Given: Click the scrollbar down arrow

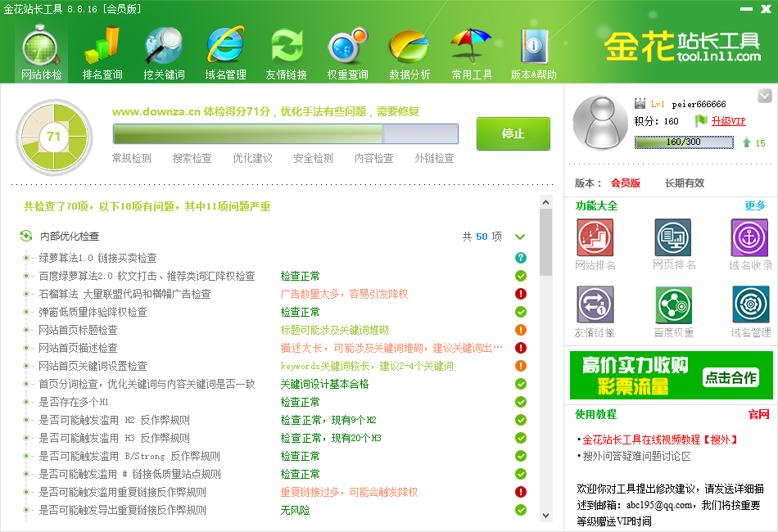Looking at the screenshot, I should coord(545,516).
